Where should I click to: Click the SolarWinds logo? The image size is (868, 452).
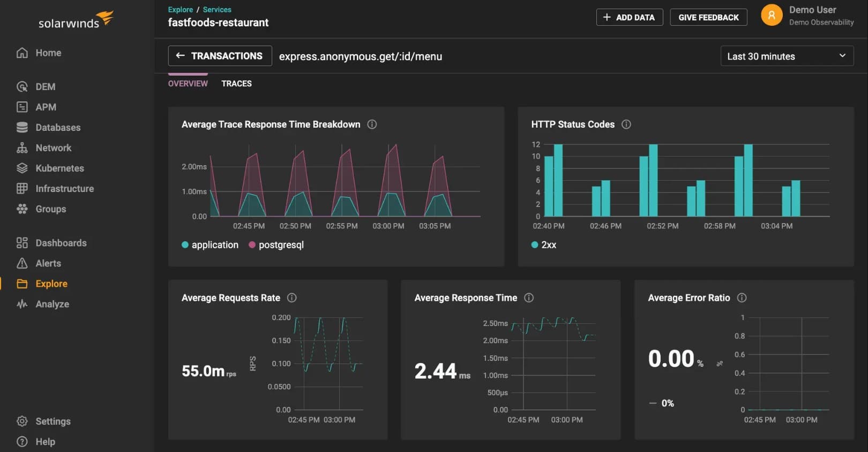(76, 20)
